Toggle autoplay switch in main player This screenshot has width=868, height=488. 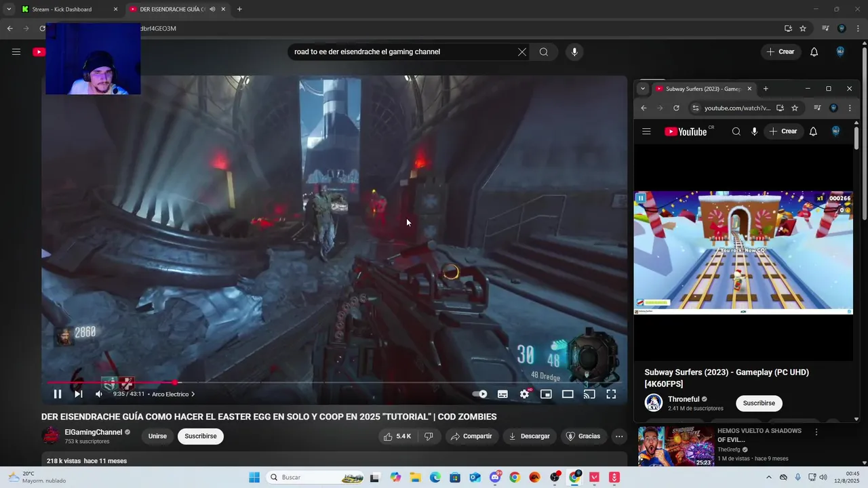480,394
